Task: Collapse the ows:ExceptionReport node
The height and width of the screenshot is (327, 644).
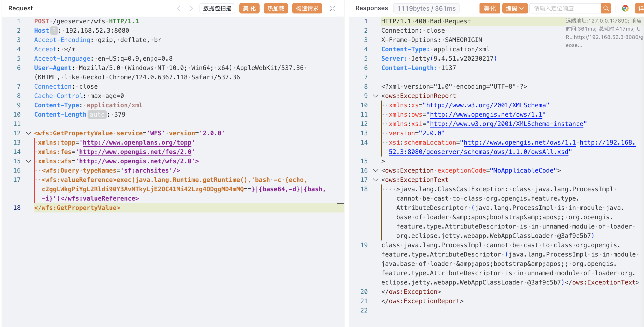Action: [x=375, y=96]
